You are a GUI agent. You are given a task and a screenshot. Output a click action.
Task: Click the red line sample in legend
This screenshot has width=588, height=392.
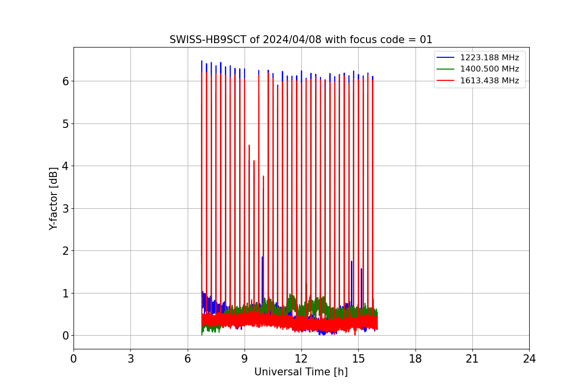pyautogui.click(x=446, y=81)
